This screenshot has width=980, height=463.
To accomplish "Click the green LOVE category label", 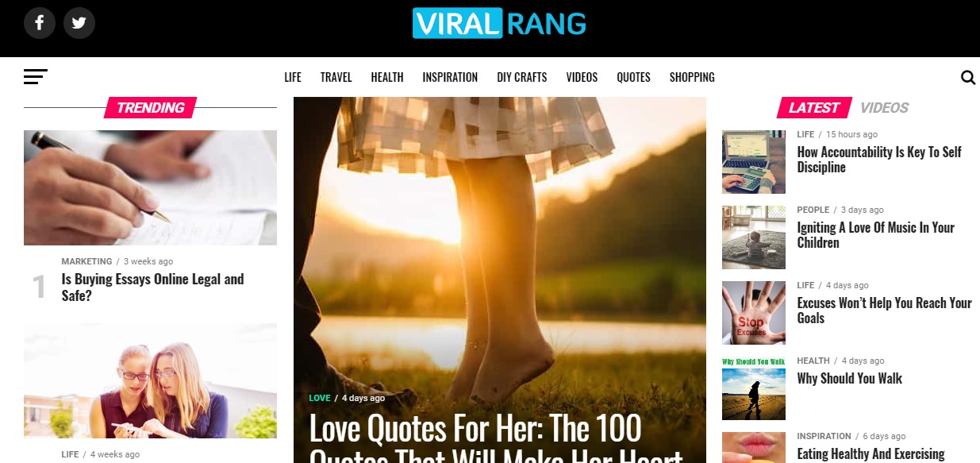I will click(320, 398).
